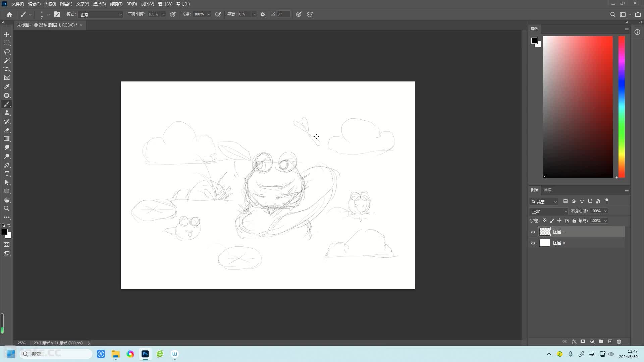Pick a color in the color field
644x362 pixels.
(x=578, y=107)
